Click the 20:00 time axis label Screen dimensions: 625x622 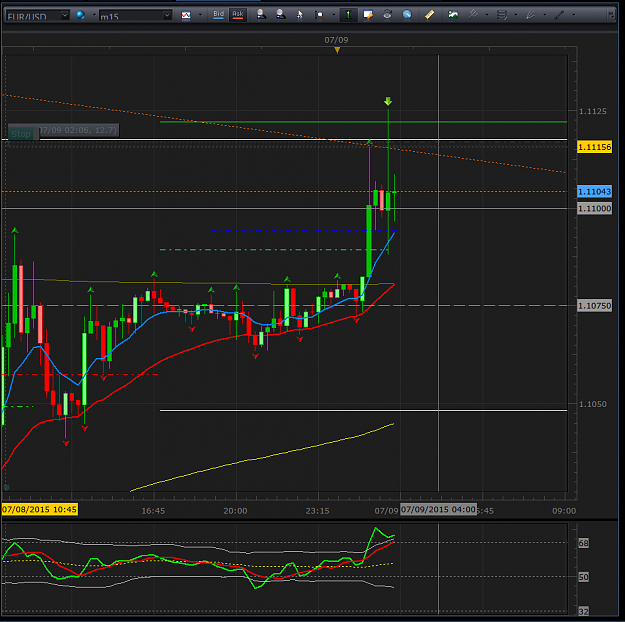point(235,511)
